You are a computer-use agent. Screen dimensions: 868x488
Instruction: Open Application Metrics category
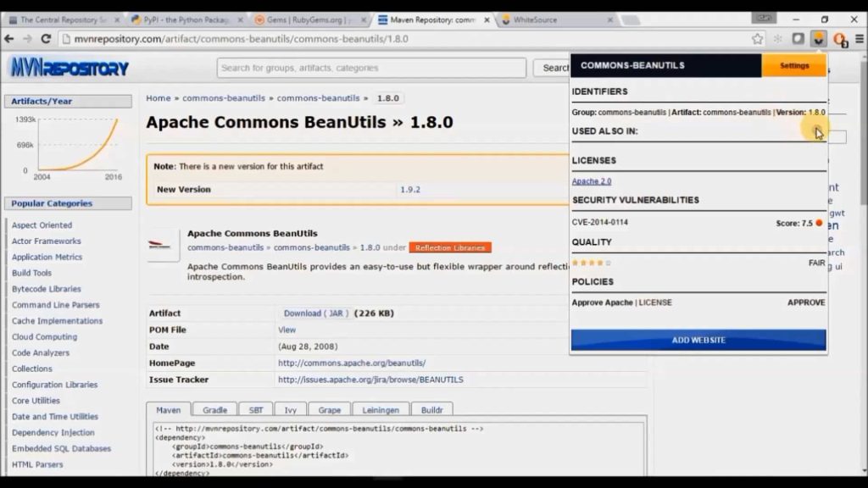47,258
